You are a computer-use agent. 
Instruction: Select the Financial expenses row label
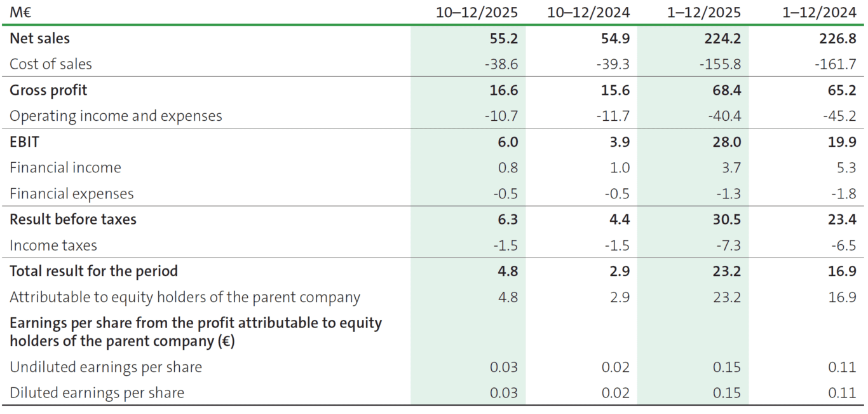72,194
